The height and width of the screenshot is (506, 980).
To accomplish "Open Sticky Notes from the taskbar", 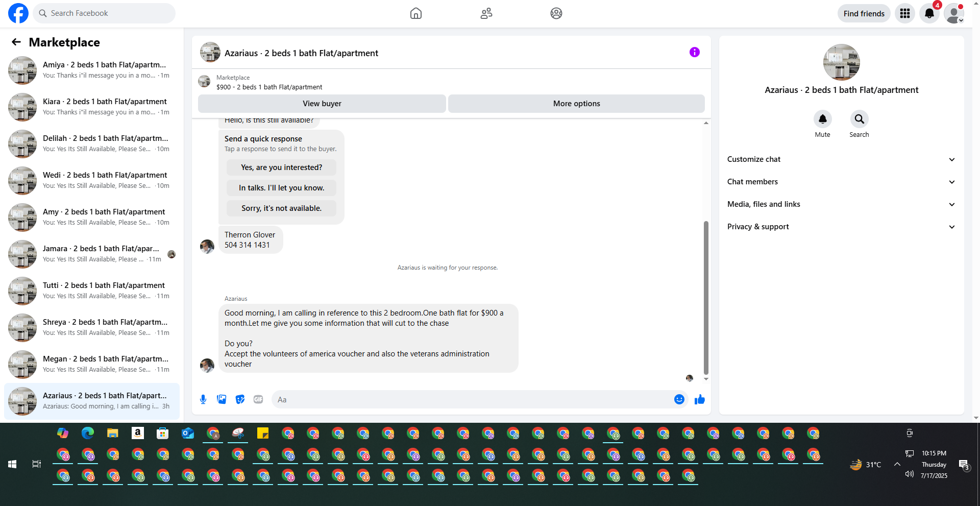I will (263, 433).
